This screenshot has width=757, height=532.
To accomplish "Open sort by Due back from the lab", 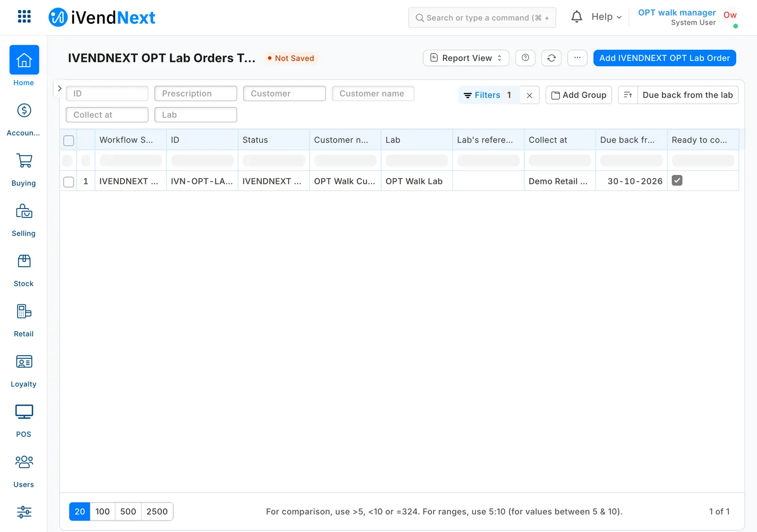I will (687, 95).
